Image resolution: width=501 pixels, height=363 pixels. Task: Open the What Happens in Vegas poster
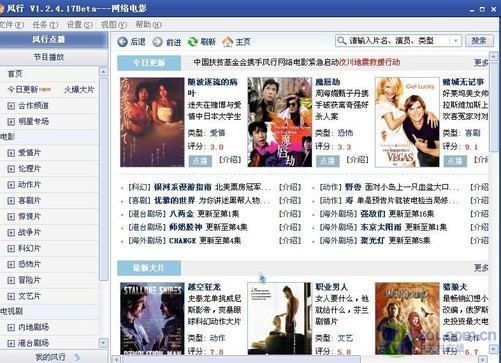[407, 122]
